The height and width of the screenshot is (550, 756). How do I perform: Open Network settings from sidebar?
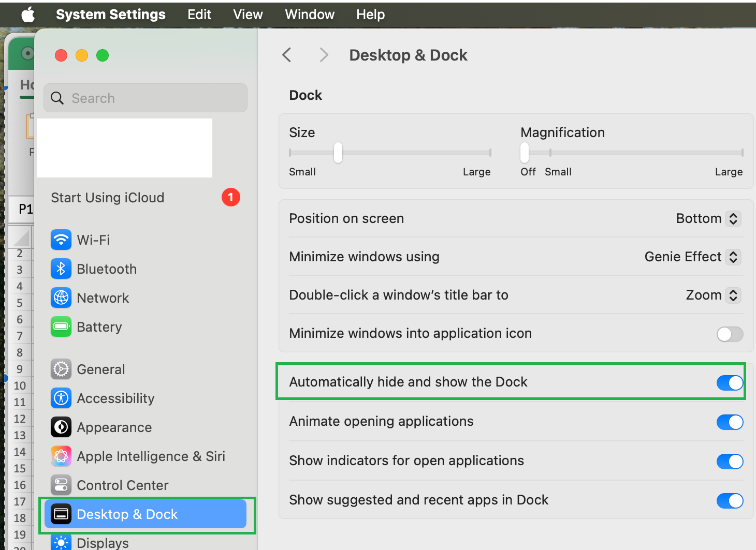pos(61,298)
